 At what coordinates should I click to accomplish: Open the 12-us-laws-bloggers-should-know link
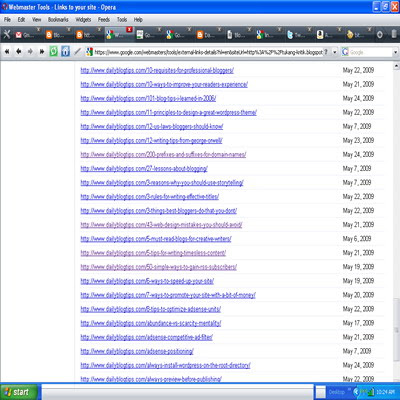[x=152, y=126]
